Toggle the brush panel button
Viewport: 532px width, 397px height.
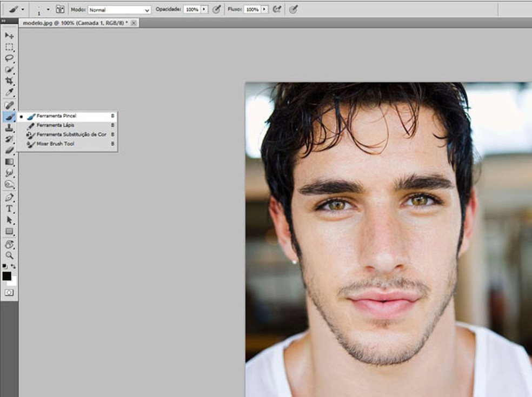pyautogui.click(x=60, y=9)
